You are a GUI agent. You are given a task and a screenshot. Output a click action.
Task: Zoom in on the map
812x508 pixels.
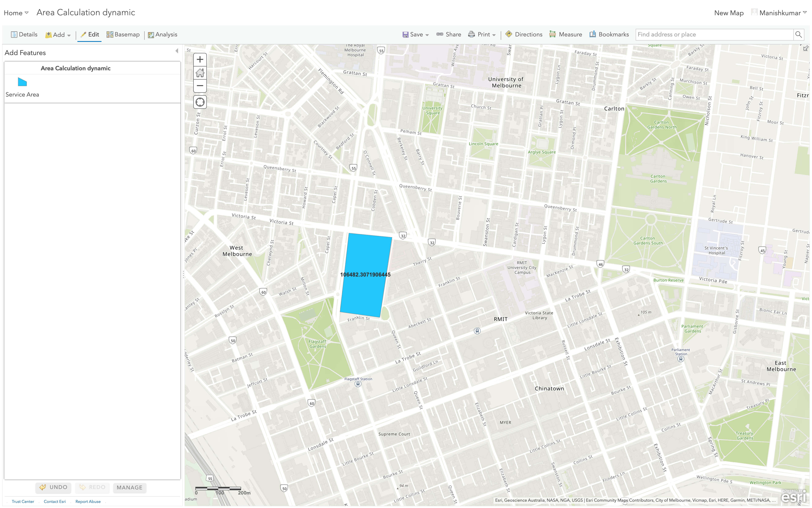200,59
